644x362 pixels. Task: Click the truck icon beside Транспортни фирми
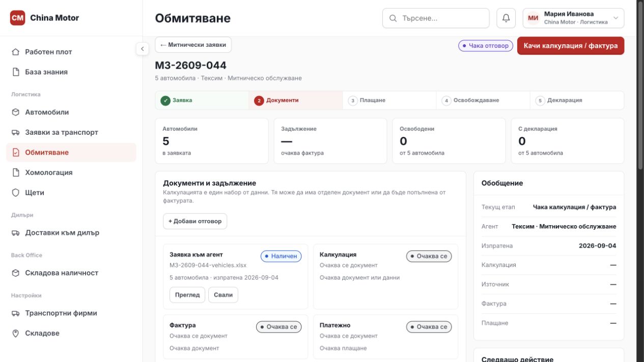(16, 313)
